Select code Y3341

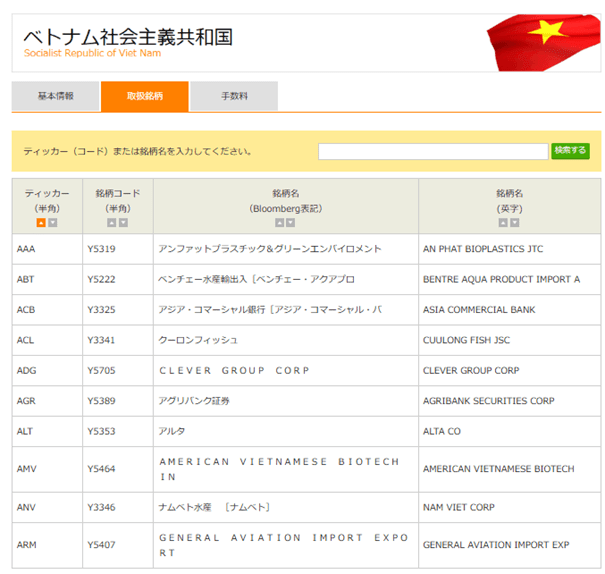click(x=101, y=340)
